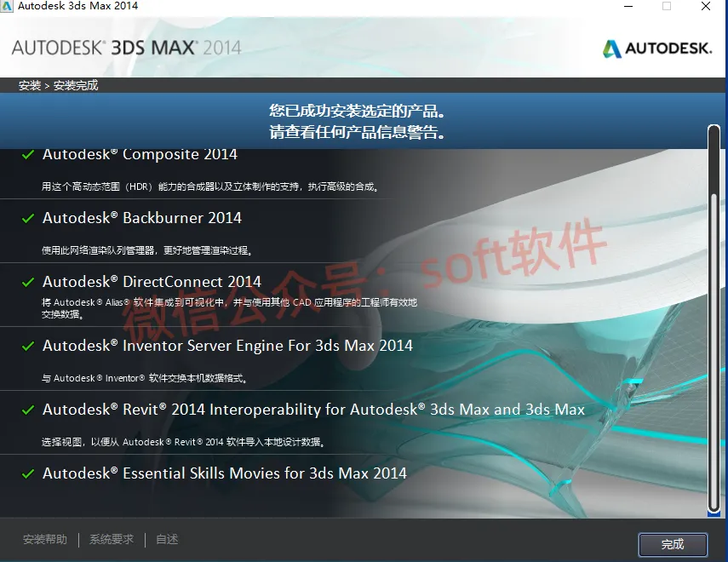Minimize the Autodesk 3ds Max 2014 window
This screenshot has height=562, width=728.
[628, 6]
